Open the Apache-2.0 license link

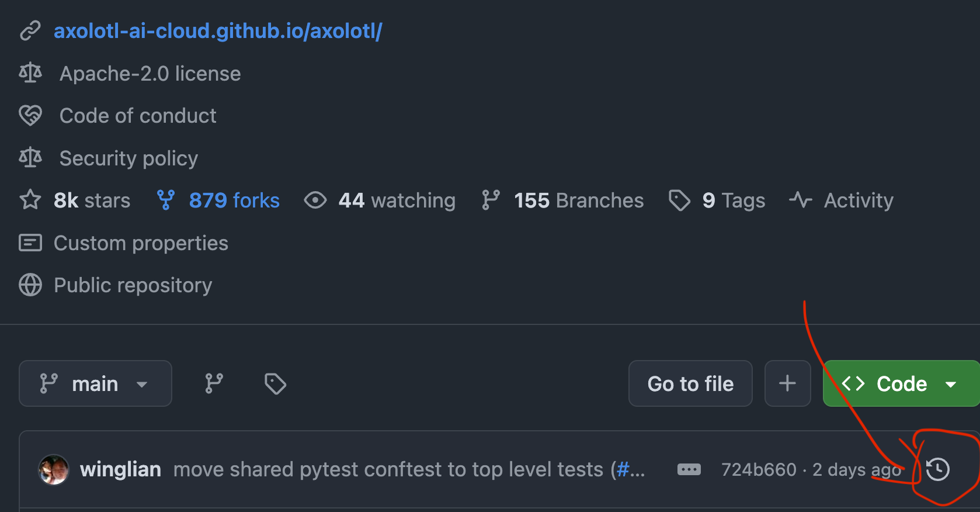pyautogui.click(x=150, y=74)
